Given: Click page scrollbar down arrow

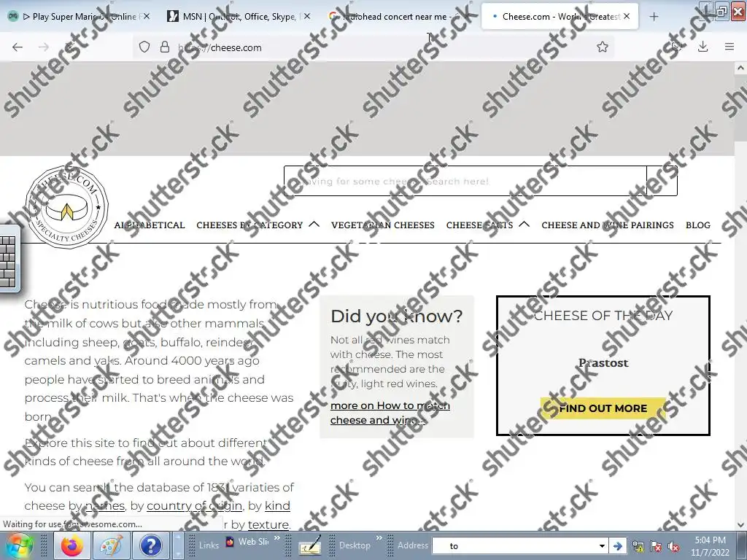Looking at the screenshot, I should (x=740, y=525).
